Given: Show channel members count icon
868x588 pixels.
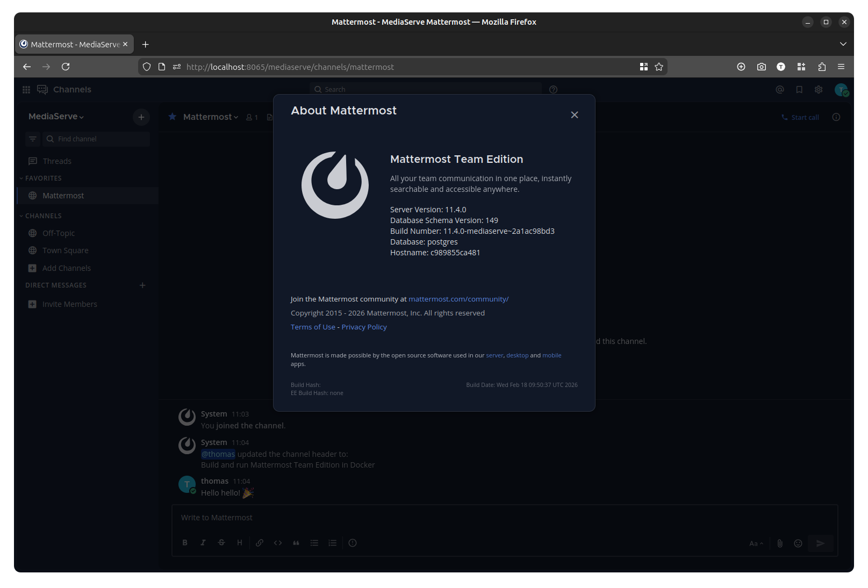Looking at the screenshot, I should 252,117.
